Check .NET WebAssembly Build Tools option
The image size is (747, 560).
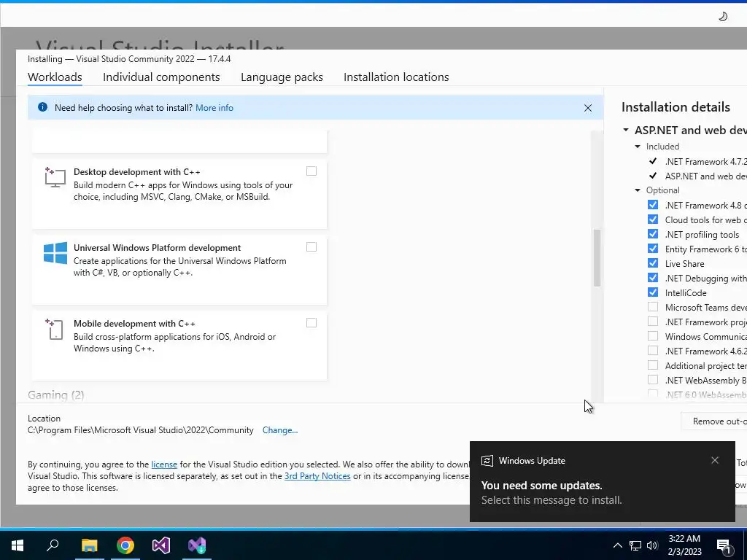coord(653,380)
